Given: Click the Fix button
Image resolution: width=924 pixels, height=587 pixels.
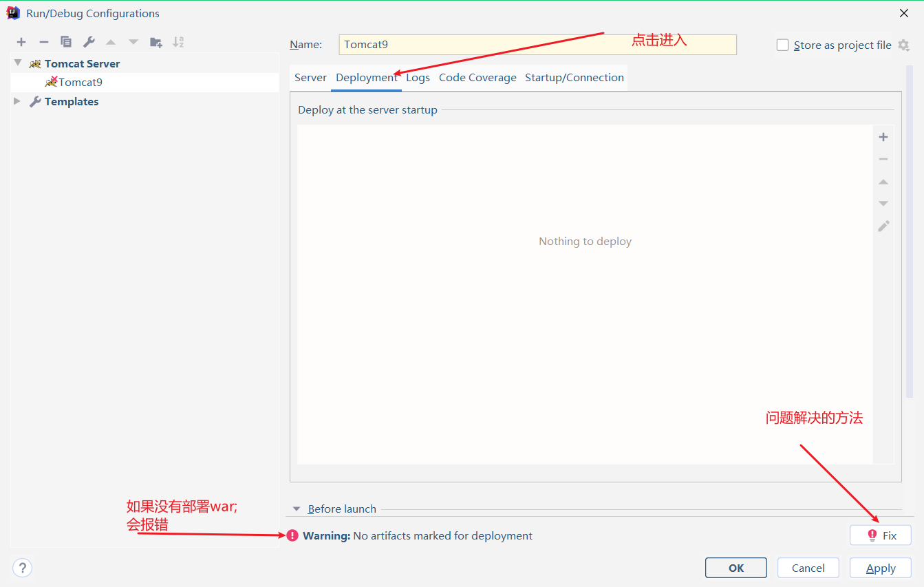Looking at the screenshot, I should 881,535.
